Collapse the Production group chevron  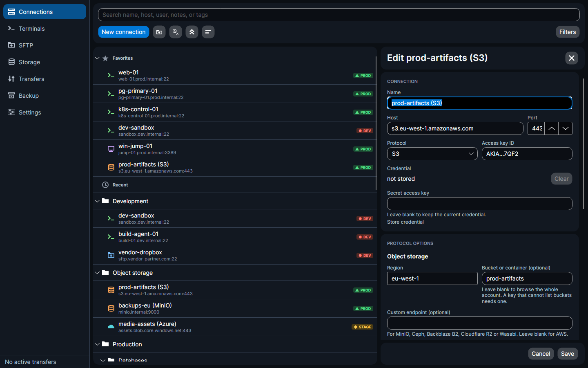(97, 344)
